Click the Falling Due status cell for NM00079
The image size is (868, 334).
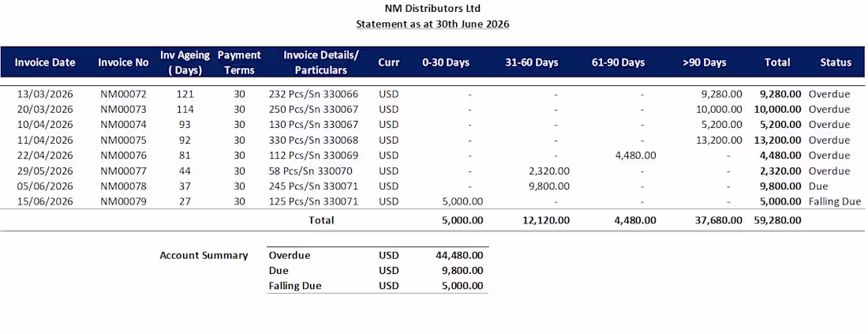coord(836,201)
